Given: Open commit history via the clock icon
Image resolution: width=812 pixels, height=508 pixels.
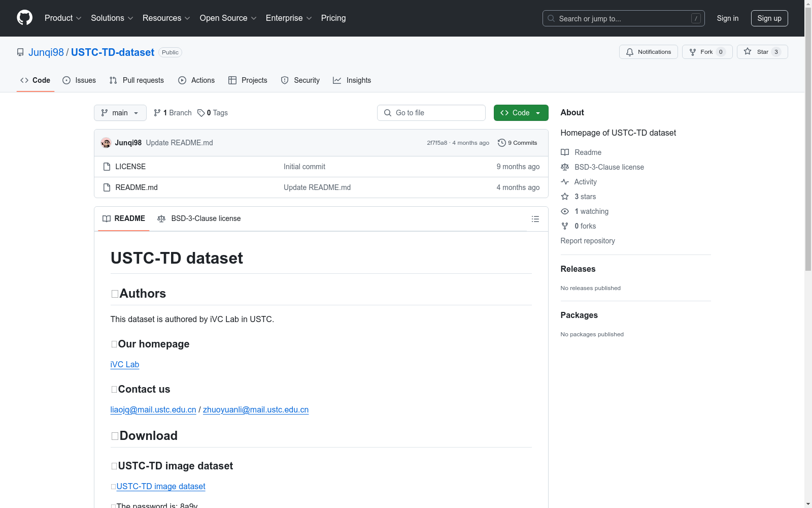Looking at the screenshot, I should (x=502, y=143).
